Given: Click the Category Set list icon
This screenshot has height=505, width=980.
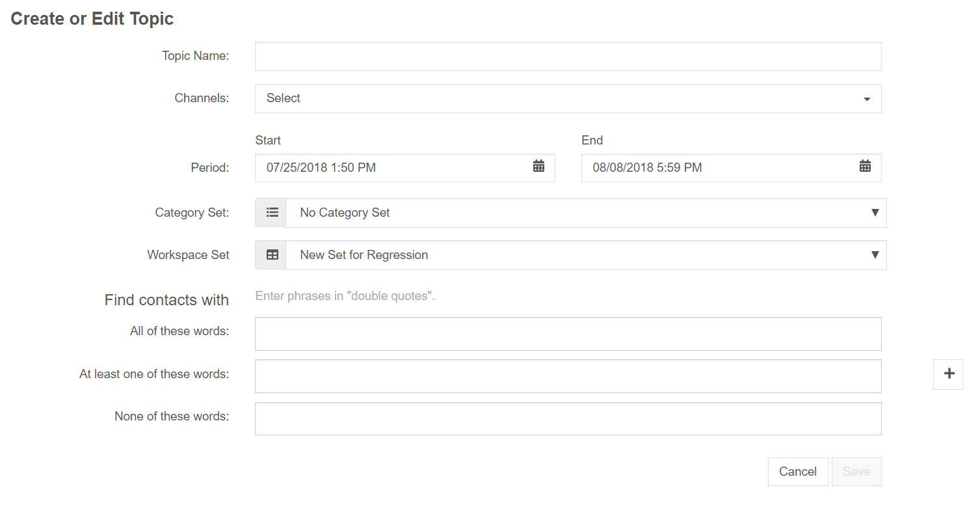Looking at the screenshot, I should click(x=272, y=213).
